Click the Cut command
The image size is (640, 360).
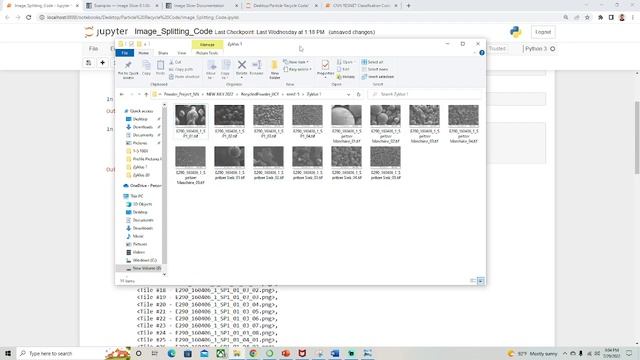pyautogui.click(x=176, y=62)
